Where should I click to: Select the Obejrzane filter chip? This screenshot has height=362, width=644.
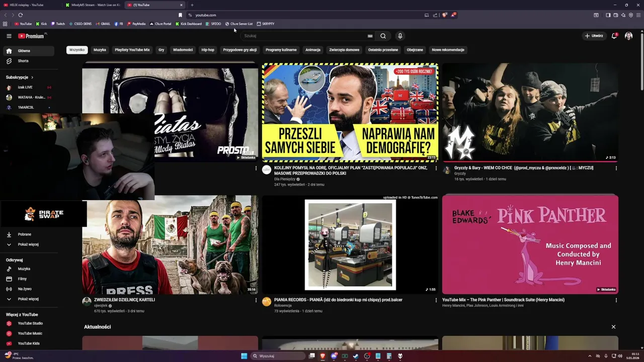click(x=415, y=50)
